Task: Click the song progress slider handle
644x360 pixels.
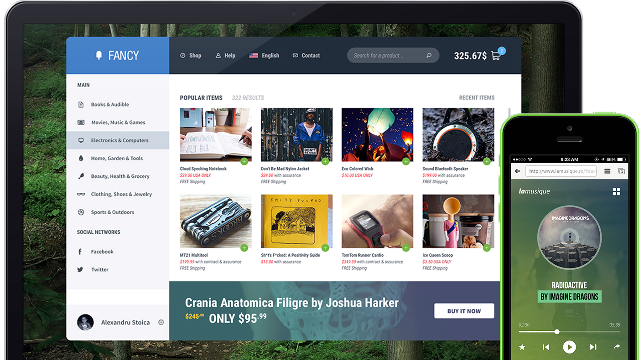Action: pos(557,332)
